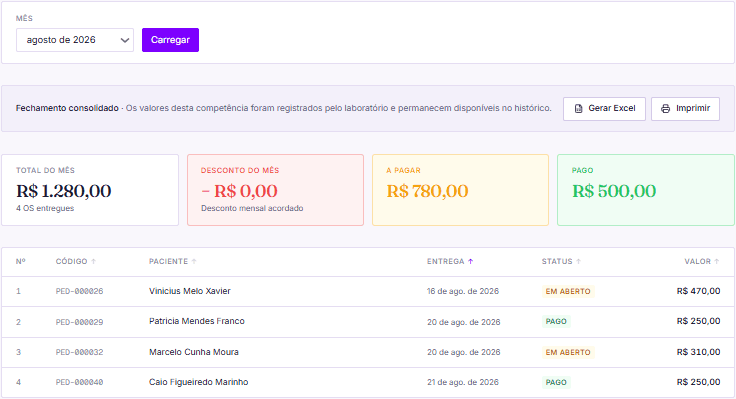Viewport: 736px width, 399px height.
Task: Click EM ABERTO badge for Marcelo Cunha Moura
Action: click(x=568, y=353)
